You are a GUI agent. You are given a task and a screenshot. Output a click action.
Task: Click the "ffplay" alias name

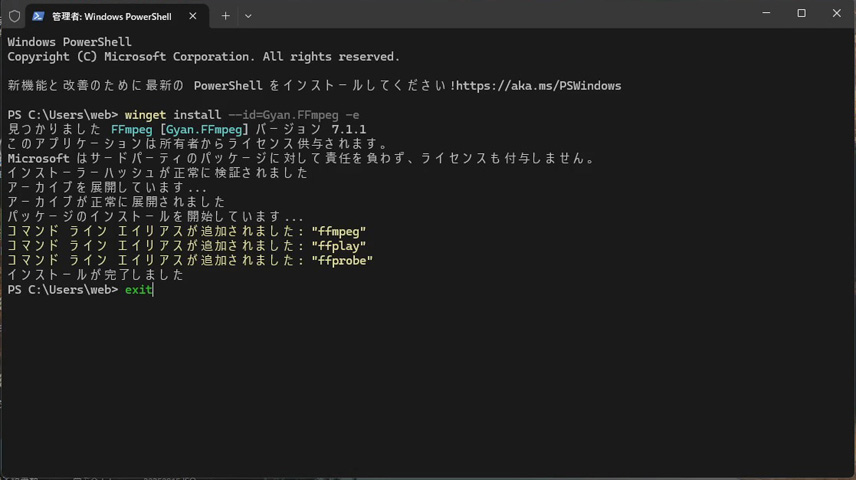click(338, 246)
